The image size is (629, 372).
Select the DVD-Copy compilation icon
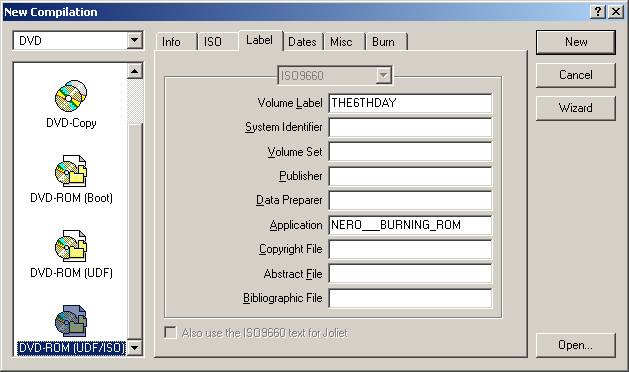coord(71,96)
